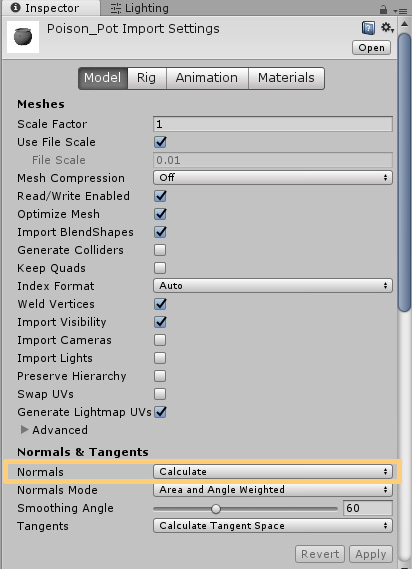Click the Open button
Viewport: 412px width, 569px height.
371,48
